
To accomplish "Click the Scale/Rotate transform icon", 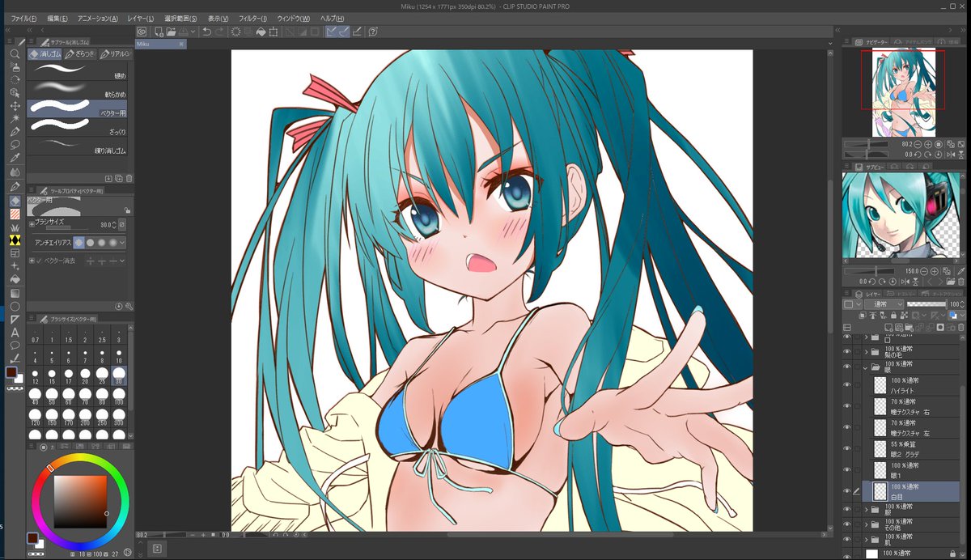I will tap(273, 32).
